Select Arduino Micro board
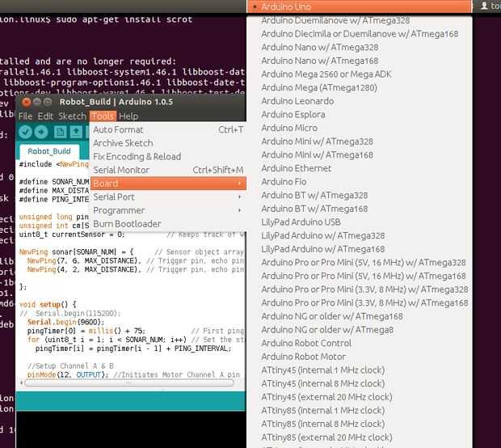 [x=359, y=128]
